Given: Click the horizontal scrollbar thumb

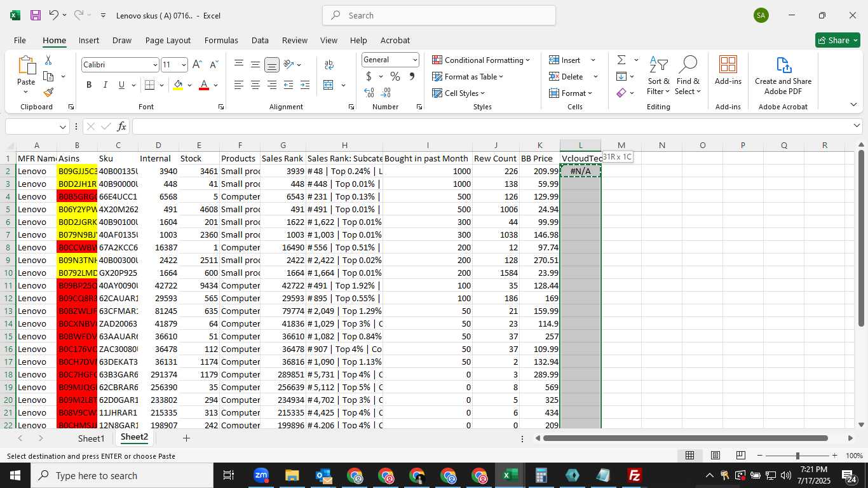Looking at the screenshot, I should [686, 438].
